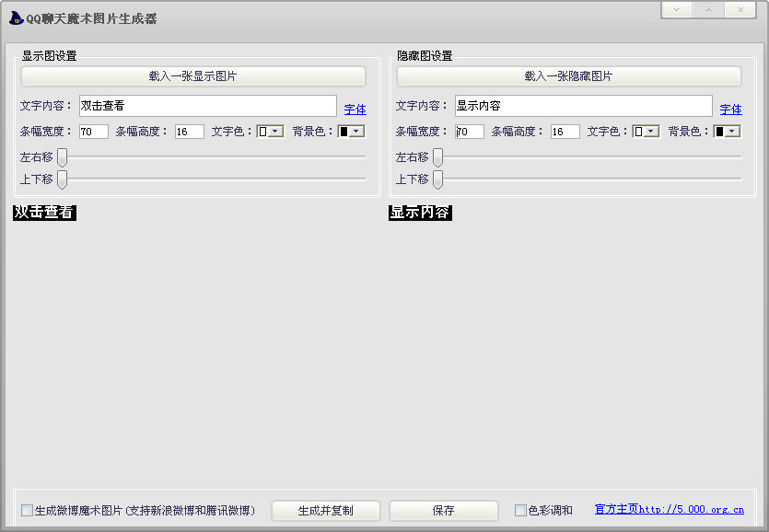Load a display image with 载入一张显示图片
This screenshot has width=769, height=532.
[x=193, y=76]
